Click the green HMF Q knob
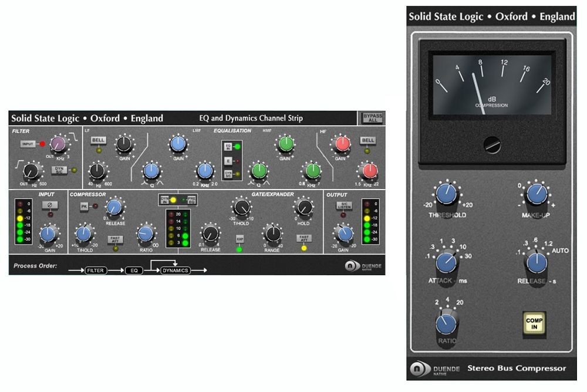The height and width of the screenshot is (392, 587). point(259,171)
